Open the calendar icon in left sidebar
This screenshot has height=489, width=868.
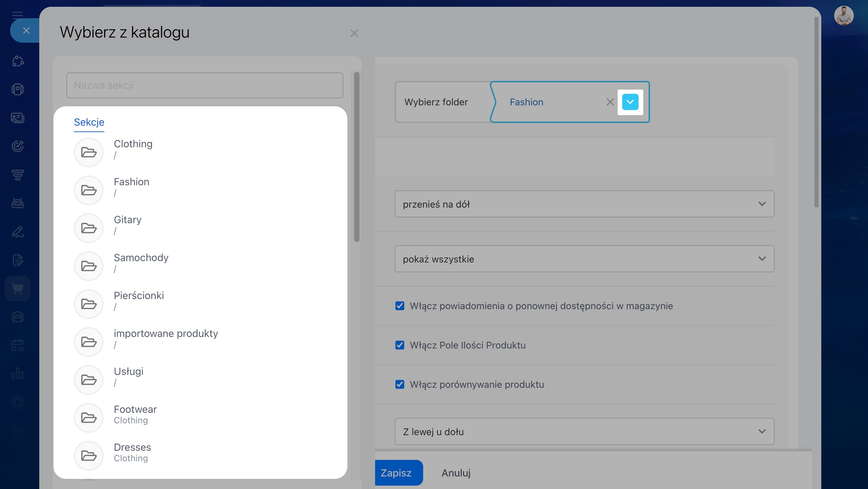(18, 345)
